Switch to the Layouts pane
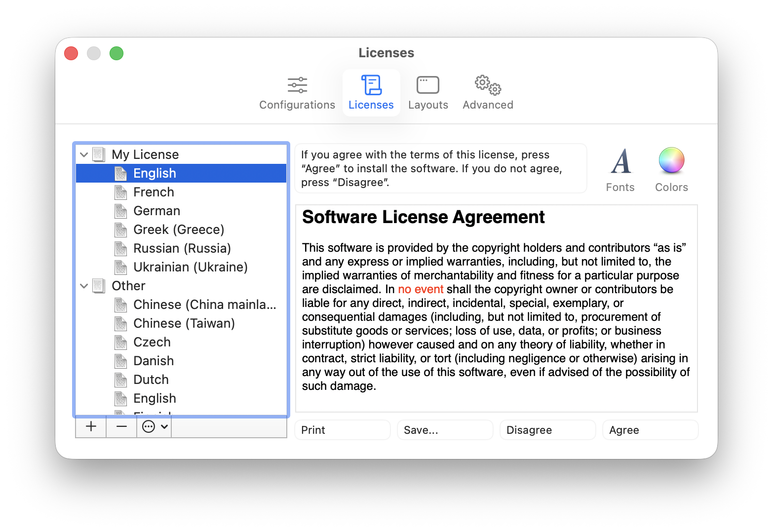The image size is (773, 532). (x=427, y=92)
